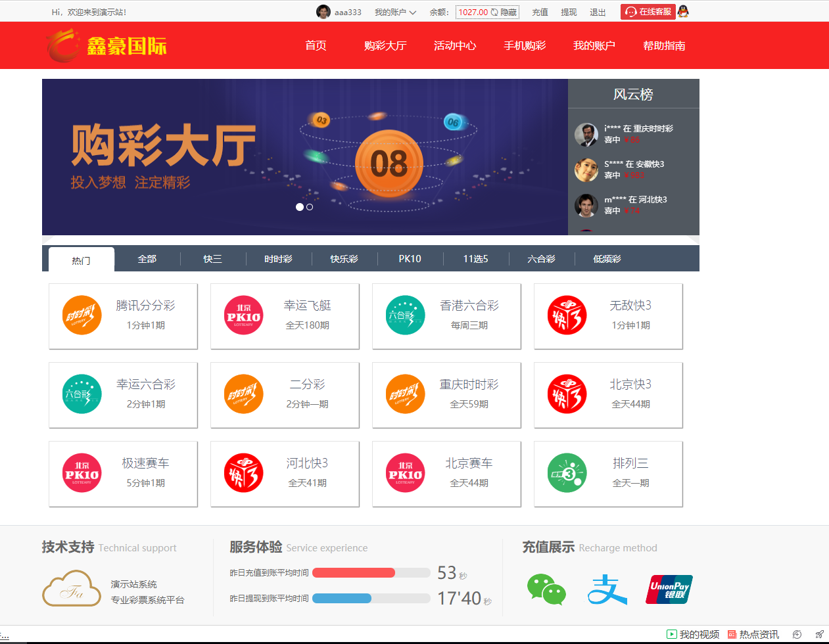Screen dimensions: 829x644
Task: Click the Alipay recharge icon
Action: [607, 589]
